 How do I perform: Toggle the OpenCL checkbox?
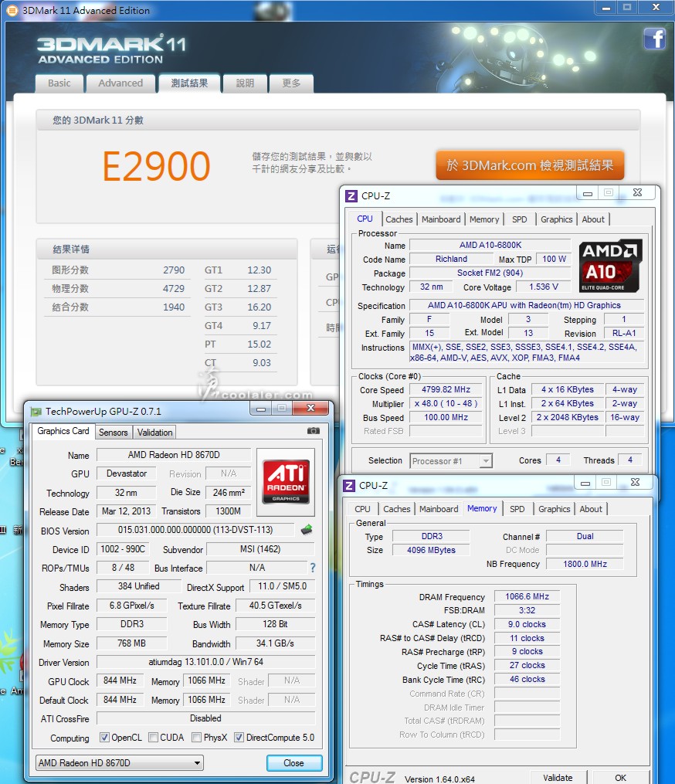click(x=104, y=738)
